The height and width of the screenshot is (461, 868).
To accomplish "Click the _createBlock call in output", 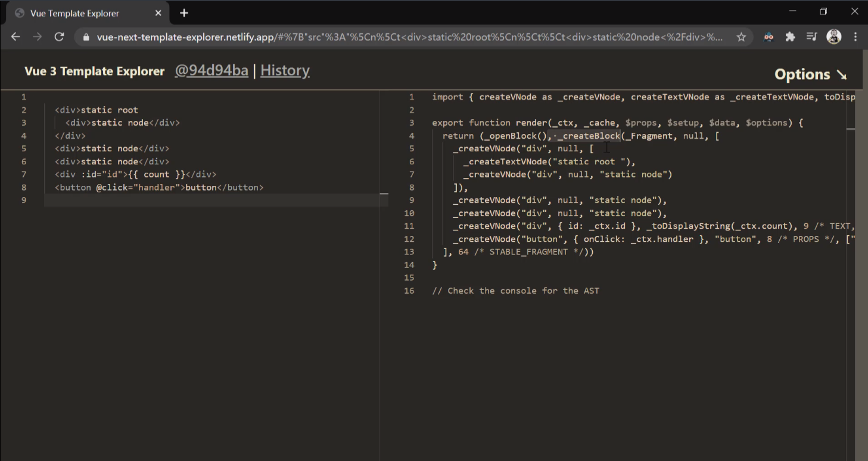I will tap(589, 136).
